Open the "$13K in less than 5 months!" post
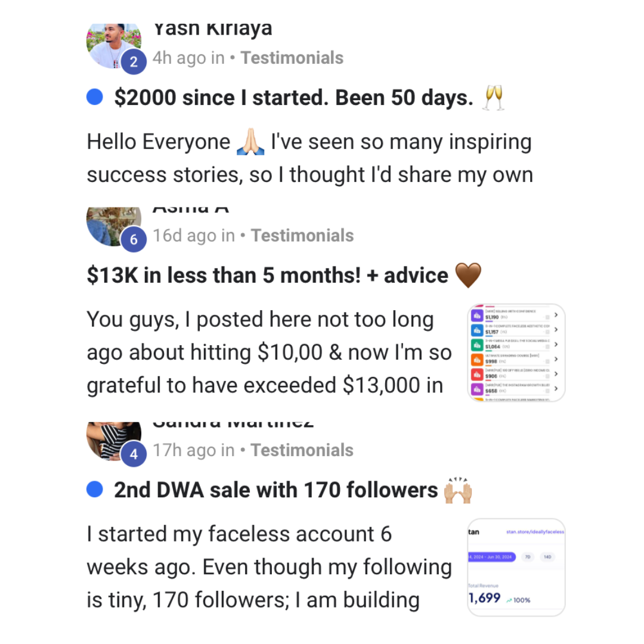 coord(267,275)
